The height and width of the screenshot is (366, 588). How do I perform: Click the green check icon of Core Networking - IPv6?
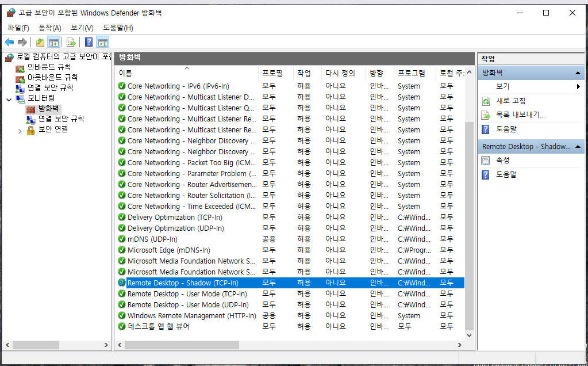click(121, 86)
